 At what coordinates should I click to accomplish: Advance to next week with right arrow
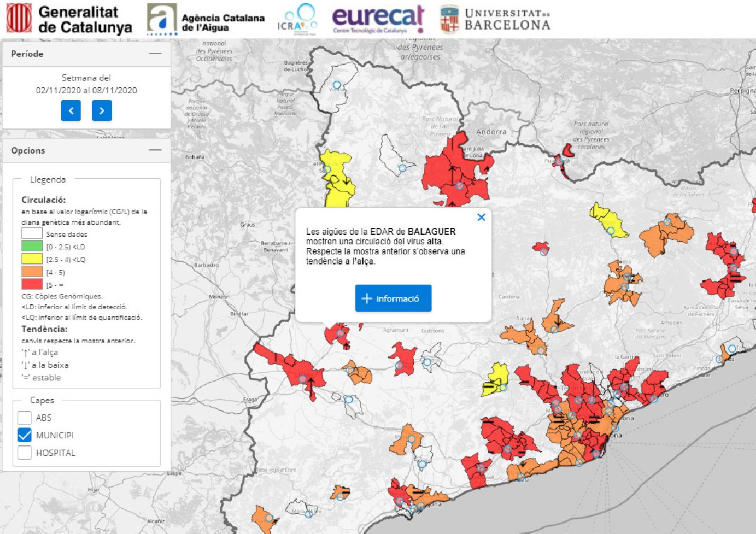click(102, 111)
